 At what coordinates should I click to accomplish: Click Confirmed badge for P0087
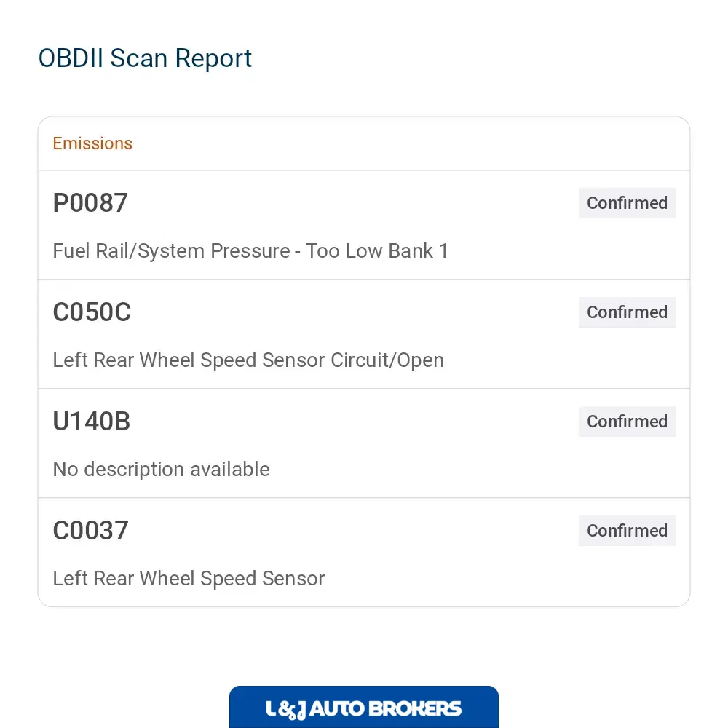(x=627, y=203)
